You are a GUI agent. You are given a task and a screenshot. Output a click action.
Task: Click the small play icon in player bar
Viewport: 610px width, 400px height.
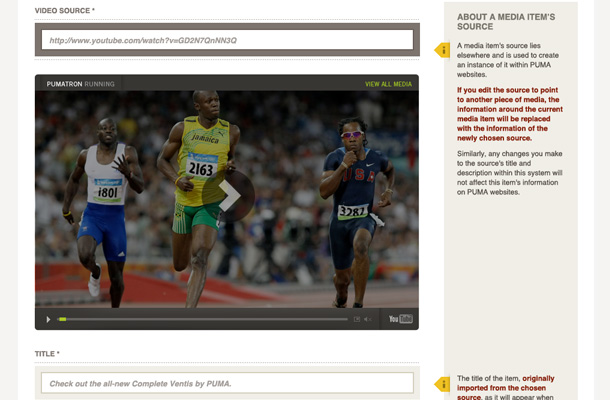pos(48,319)
